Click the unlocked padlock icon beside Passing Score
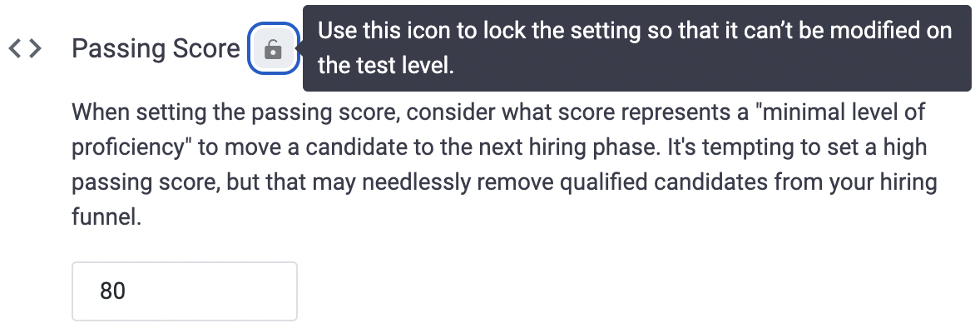The height and width of the screenshot is (328, 980). [x=273, y=49]
